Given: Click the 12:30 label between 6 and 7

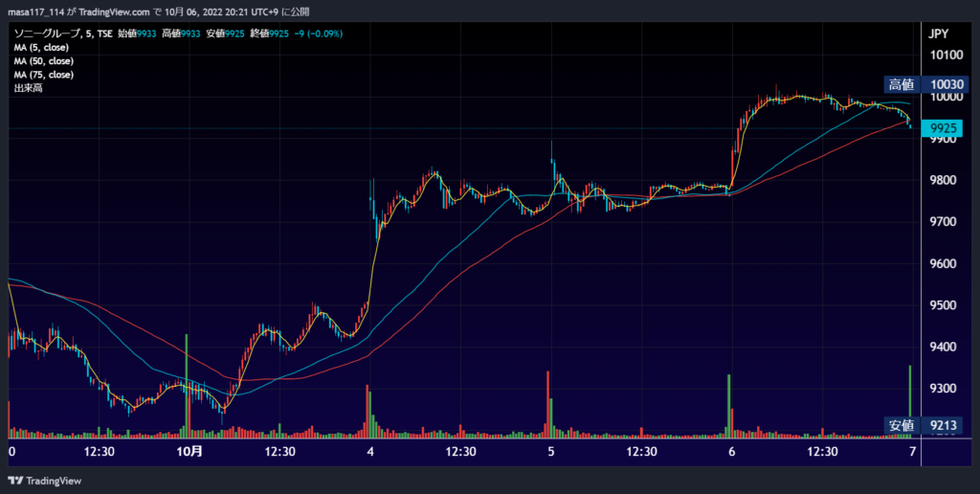Looking at the screenshot, I should click(x=822, y=452).
